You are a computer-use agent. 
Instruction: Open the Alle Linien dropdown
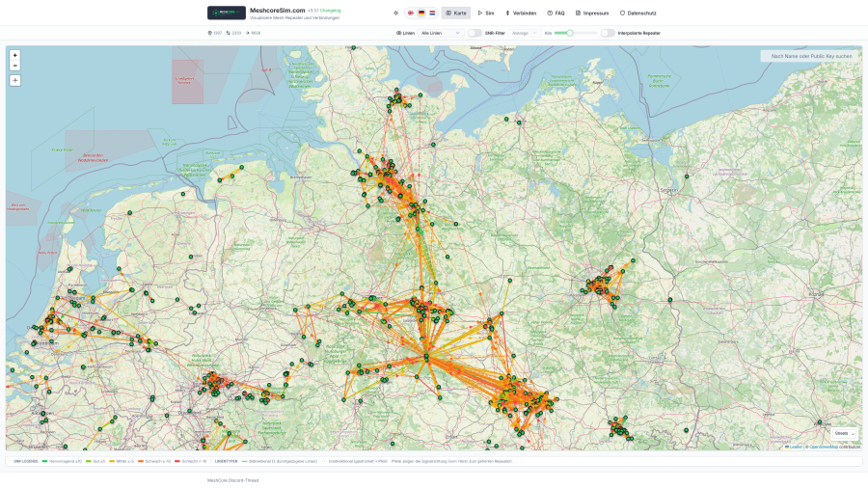coord(441,33)
